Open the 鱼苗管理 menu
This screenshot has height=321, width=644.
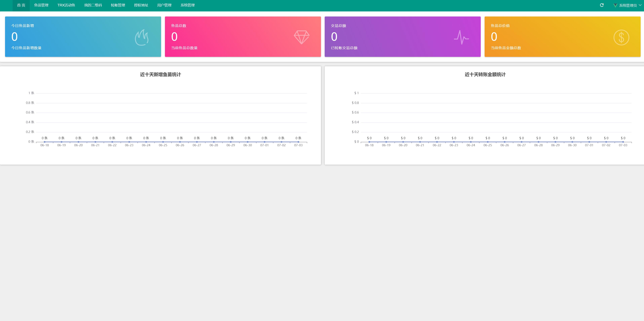tap(41, 5)
